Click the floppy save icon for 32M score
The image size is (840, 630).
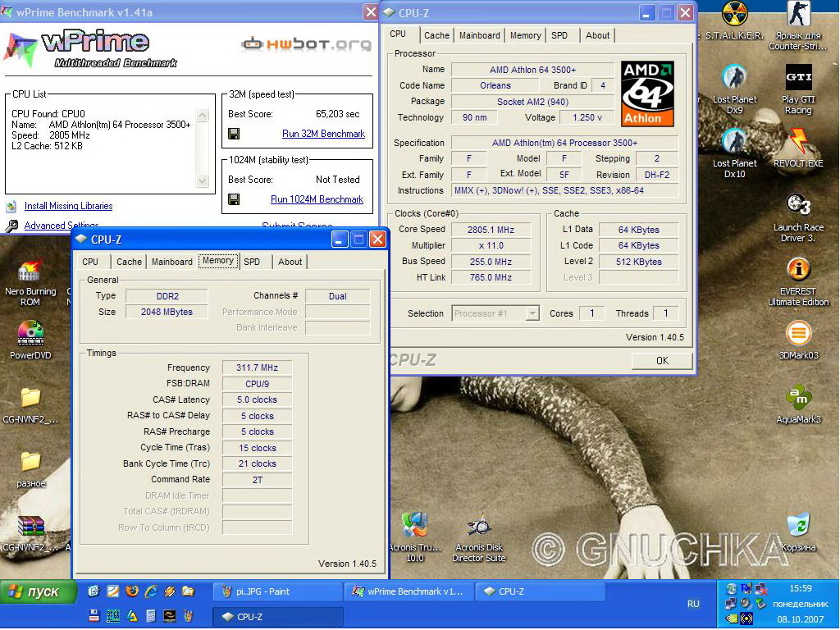[234, 134]
